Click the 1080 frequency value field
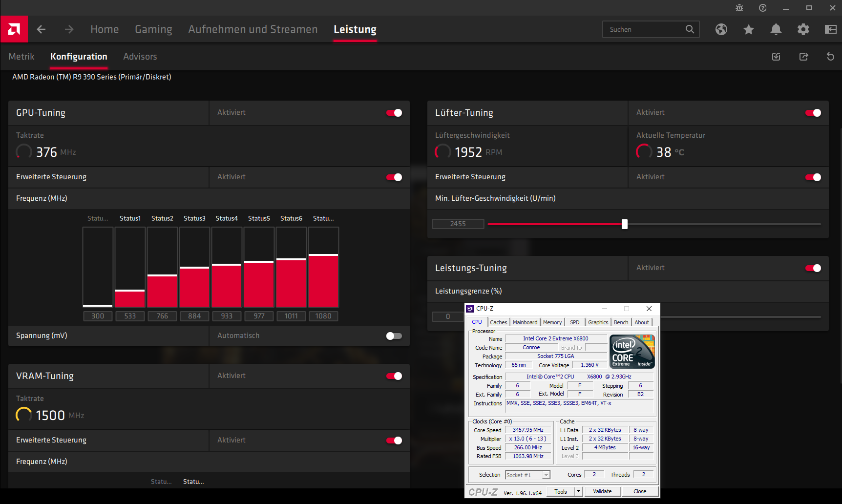Viewport: 842px width, 504px height. pos(323,316)
